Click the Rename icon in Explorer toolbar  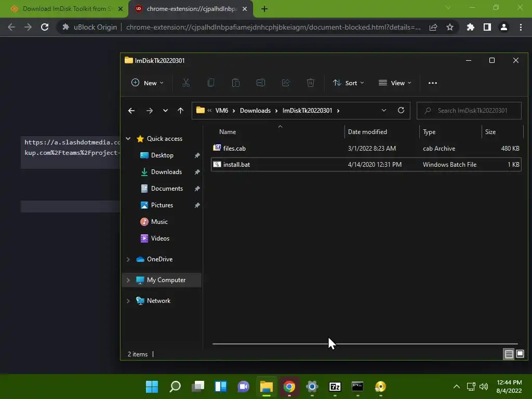(x=261, y=83)
